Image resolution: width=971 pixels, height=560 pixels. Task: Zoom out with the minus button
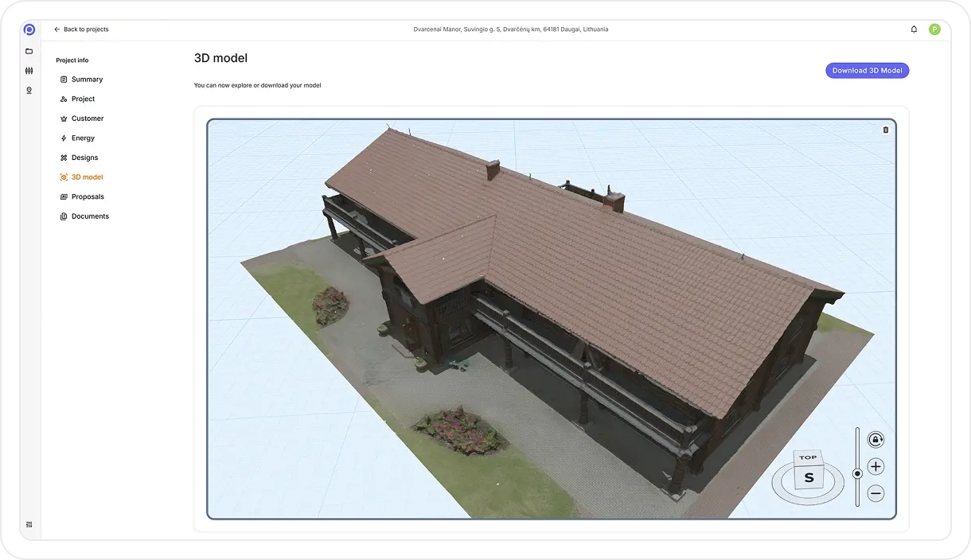click(875, 494)
